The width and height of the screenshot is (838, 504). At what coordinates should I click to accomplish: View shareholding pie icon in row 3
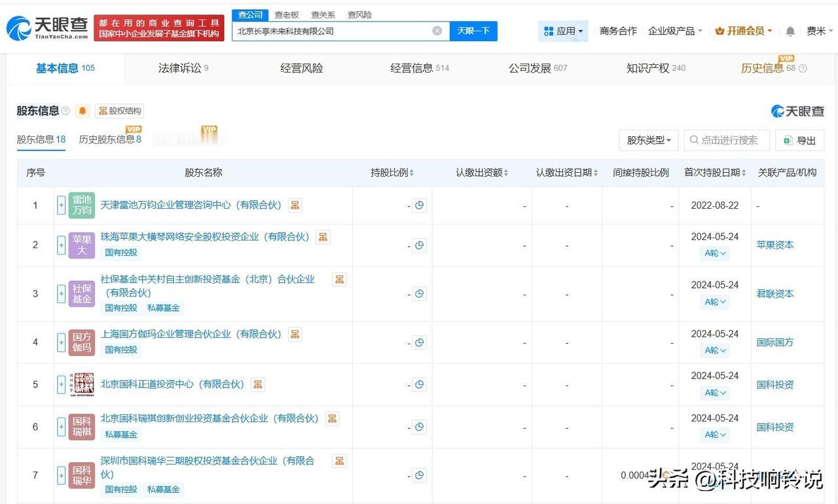[x=419, y=294]
